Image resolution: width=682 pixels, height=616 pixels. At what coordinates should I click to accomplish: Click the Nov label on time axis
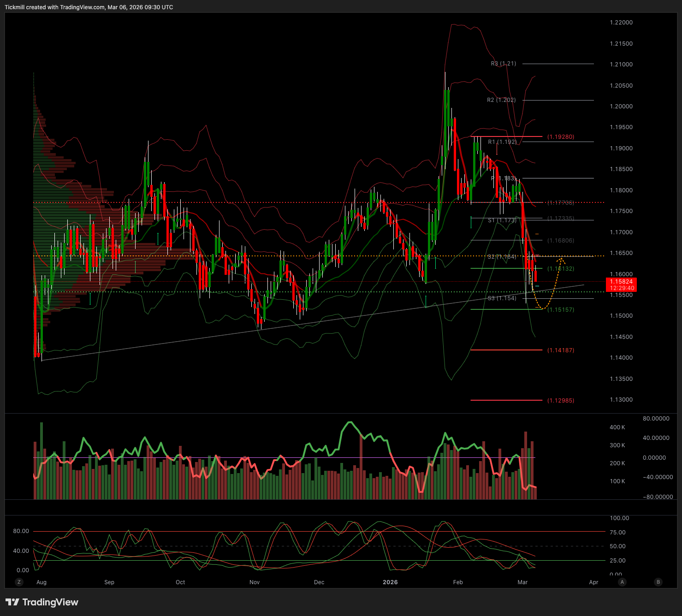(x=255, y=582)
